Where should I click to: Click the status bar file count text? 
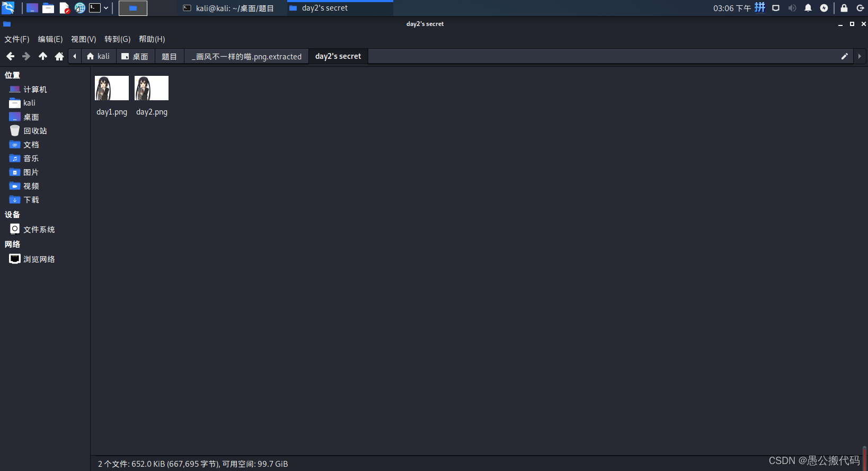193,464
